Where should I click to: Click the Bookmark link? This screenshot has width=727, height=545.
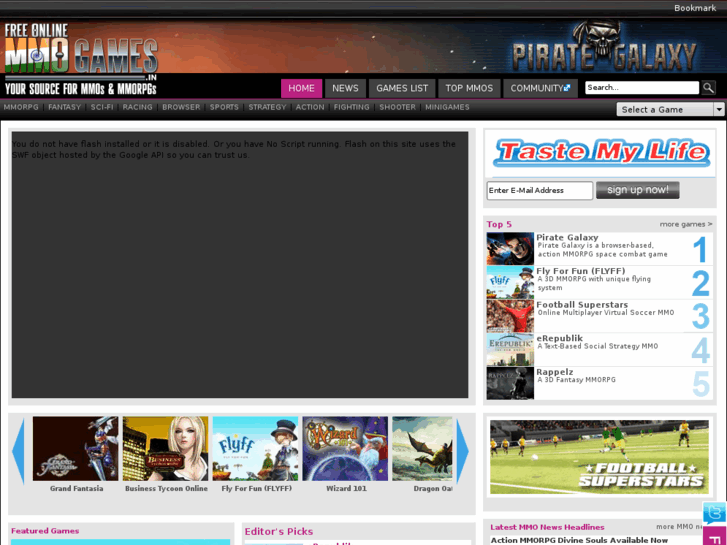point(695,8)
